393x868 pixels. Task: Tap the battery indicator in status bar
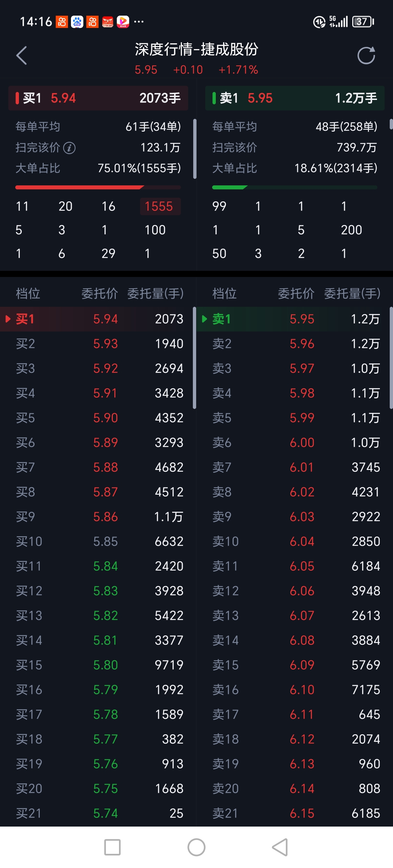coord(363,22)
